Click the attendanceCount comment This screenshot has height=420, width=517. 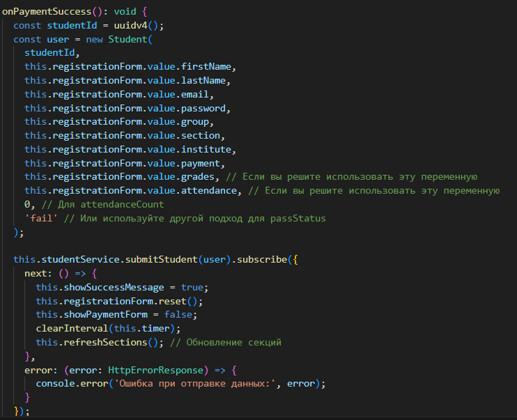[x=102, y=204]
